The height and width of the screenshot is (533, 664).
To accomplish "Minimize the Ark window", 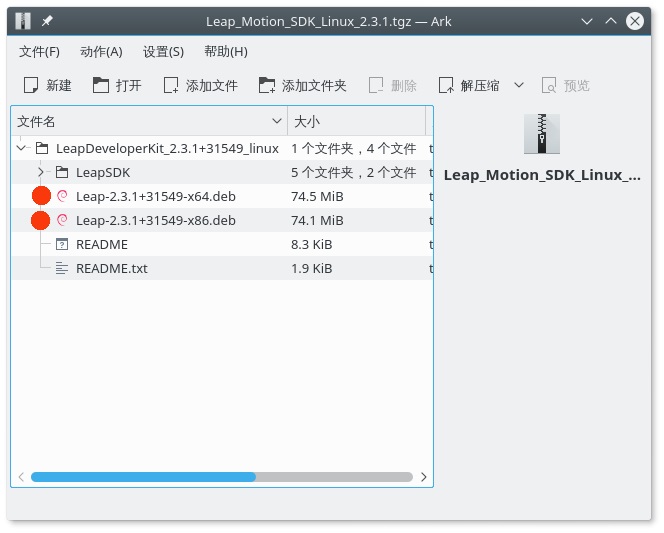I will (x=587, y=21).
